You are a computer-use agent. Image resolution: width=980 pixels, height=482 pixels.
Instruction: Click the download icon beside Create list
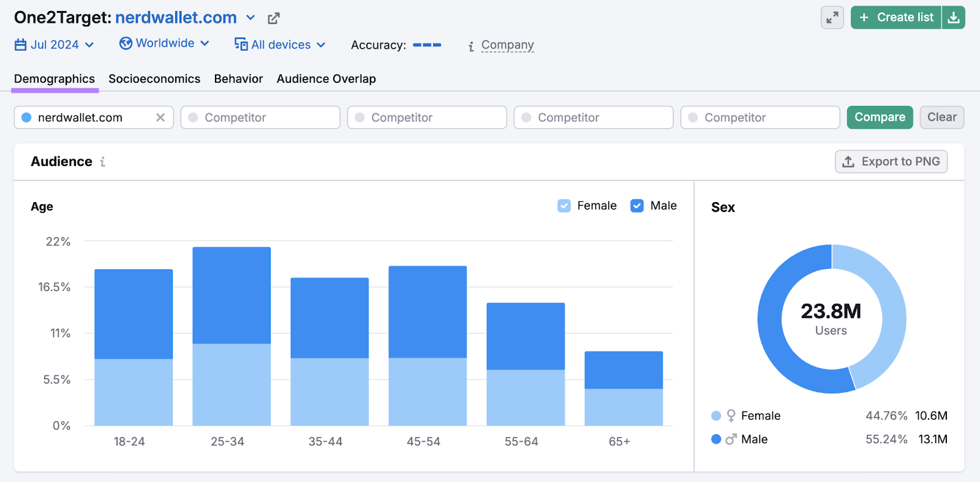coord(953,18)
